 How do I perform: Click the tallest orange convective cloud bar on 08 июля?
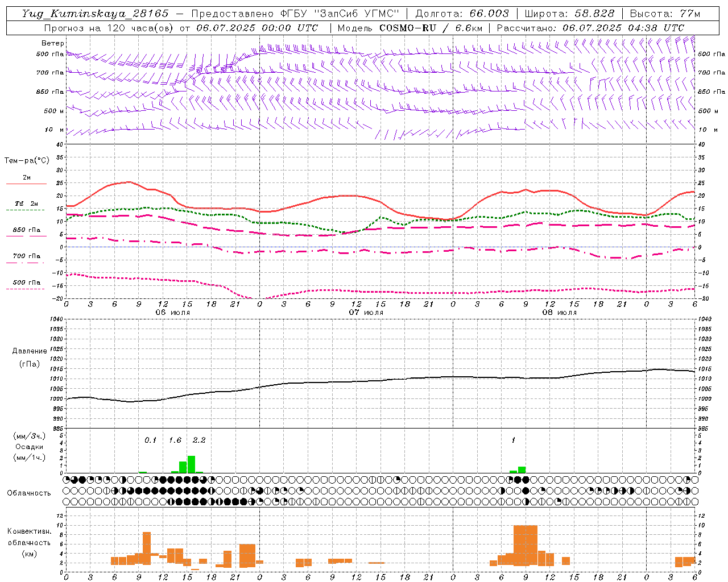pyautogui.click(x=526, y=546)
